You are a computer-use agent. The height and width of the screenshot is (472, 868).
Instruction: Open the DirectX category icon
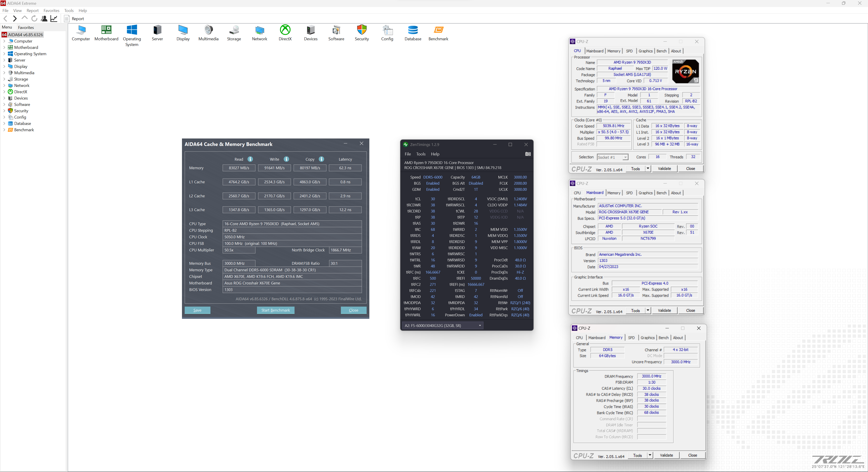[285, 33]
